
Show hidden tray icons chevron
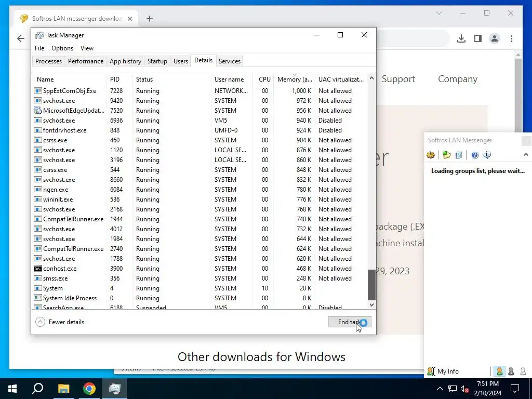(440, 389)
